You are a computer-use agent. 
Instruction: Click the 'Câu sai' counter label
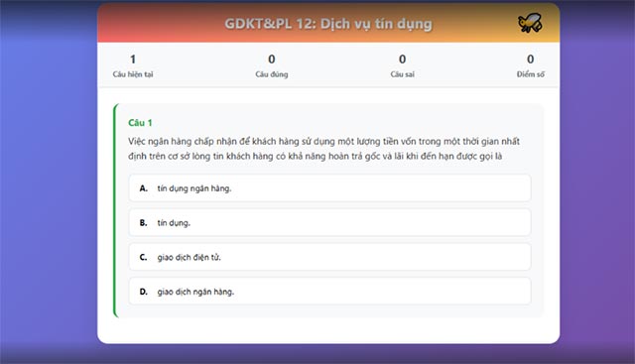402,74
